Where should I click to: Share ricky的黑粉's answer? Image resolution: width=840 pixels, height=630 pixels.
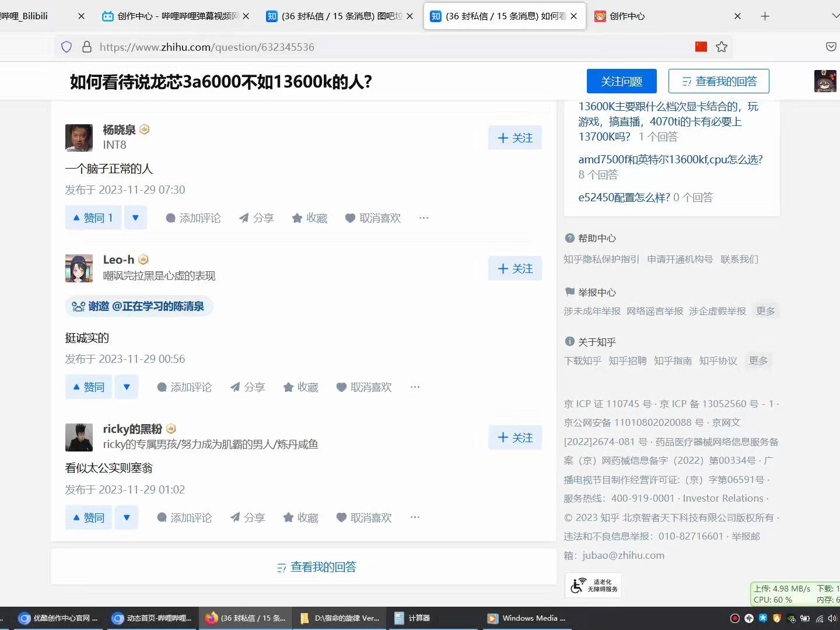pyautogui.click(x=247, y=517)
